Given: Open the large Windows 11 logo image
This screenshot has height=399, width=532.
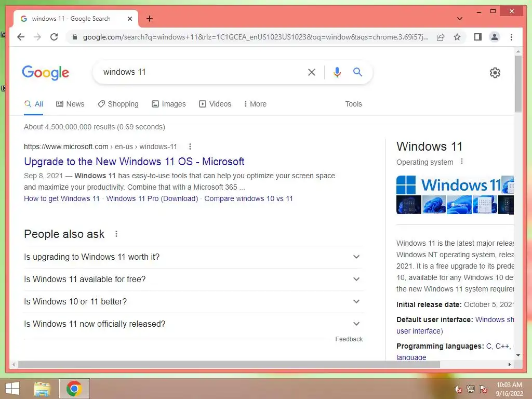Looking at the screenshot, I should tap(448, 185).
